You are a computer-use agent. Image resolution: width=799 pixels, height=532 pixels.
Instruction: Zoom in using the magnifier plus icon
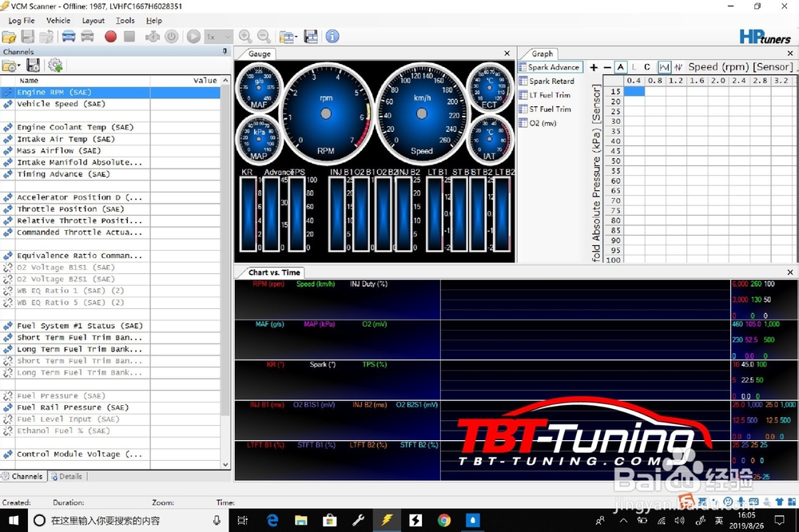(245, 37)
